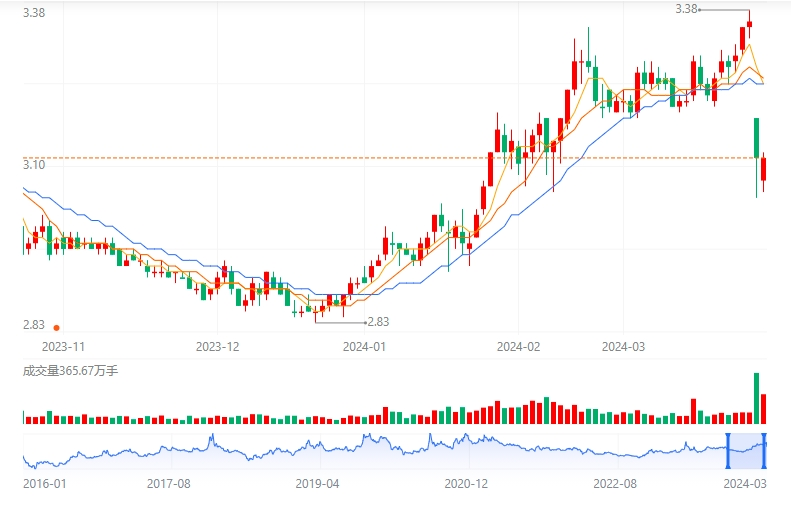Screen dimensions: 791x505
Task: Click the right handle of the range slider
Action: pos(764,451)
